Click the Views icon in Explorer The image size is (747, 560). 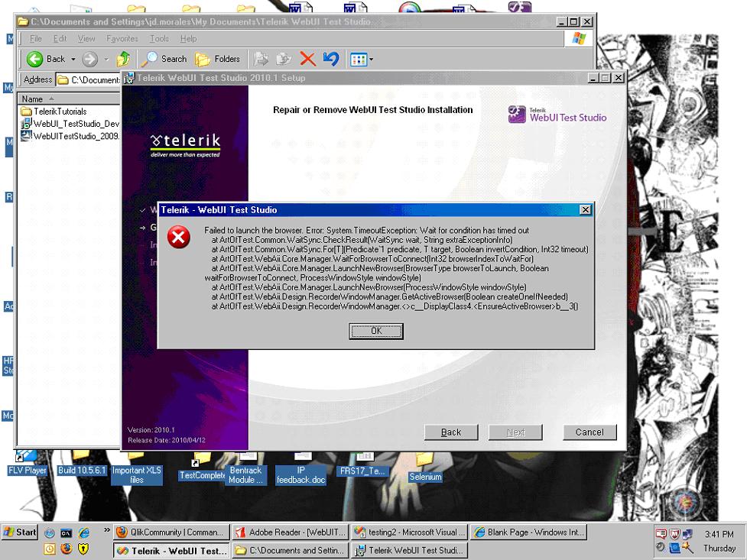(x=359, y=60)
